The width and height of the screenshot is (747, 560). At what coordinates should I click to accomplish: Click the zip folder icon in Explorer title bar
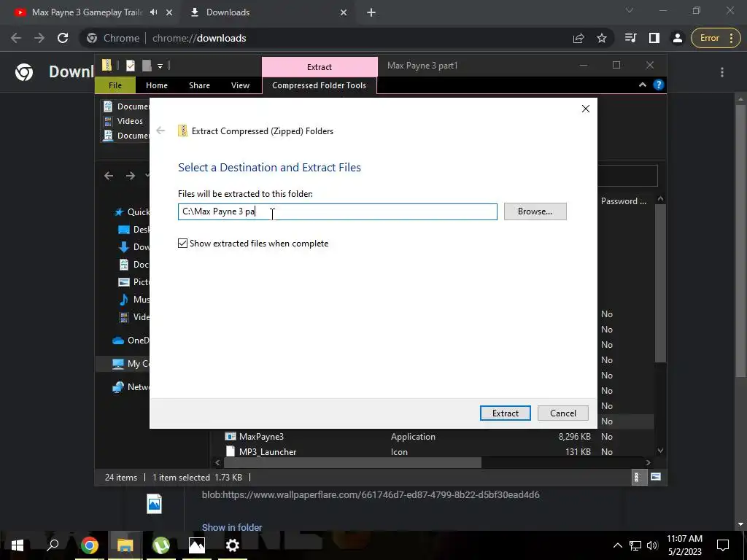click(x=107, y=65)
